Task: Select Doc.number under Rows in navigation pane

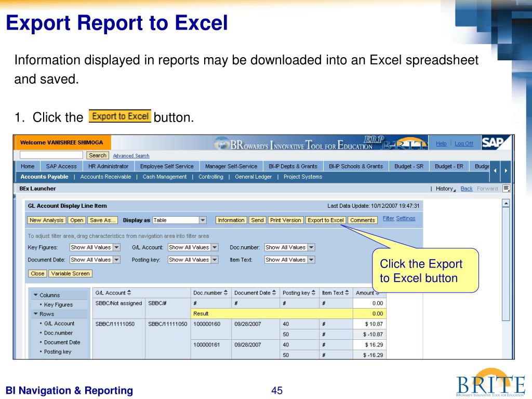Action: point(58,333)
